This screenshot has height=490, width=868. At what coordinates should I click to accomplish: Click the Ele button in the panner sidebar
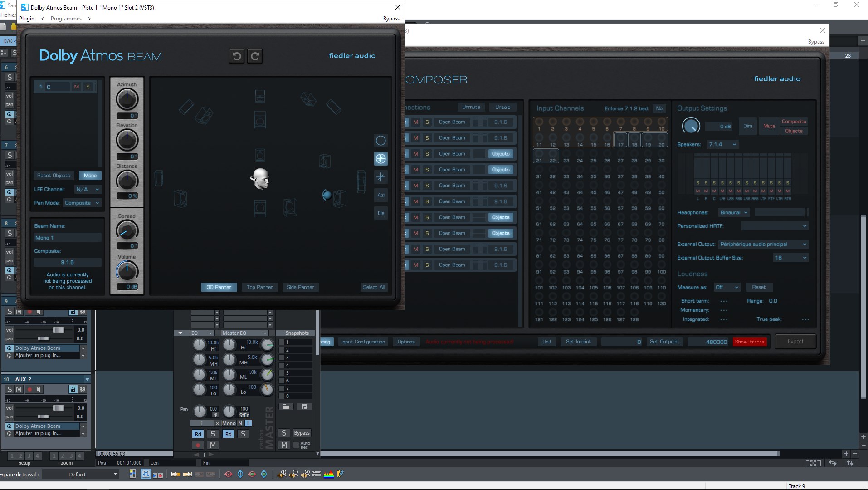(380, 213)
